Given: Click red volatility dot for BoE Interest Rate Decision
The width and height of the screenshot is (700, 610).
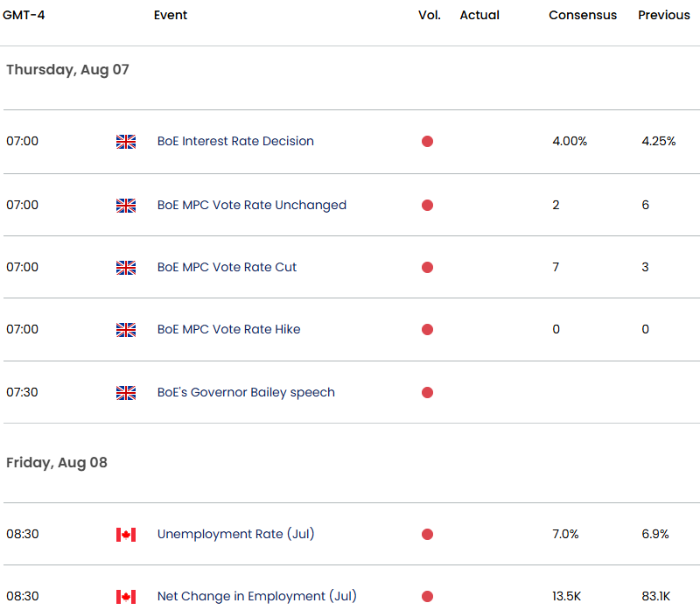Looking at the screenshot, I should (x=427, y=142).
